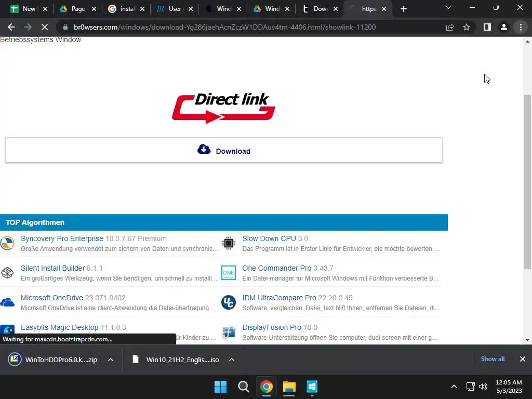This screenshot has width=532, height=399.
Task: Click the Slow Down CPU chip icon
Action: (229, 243)
